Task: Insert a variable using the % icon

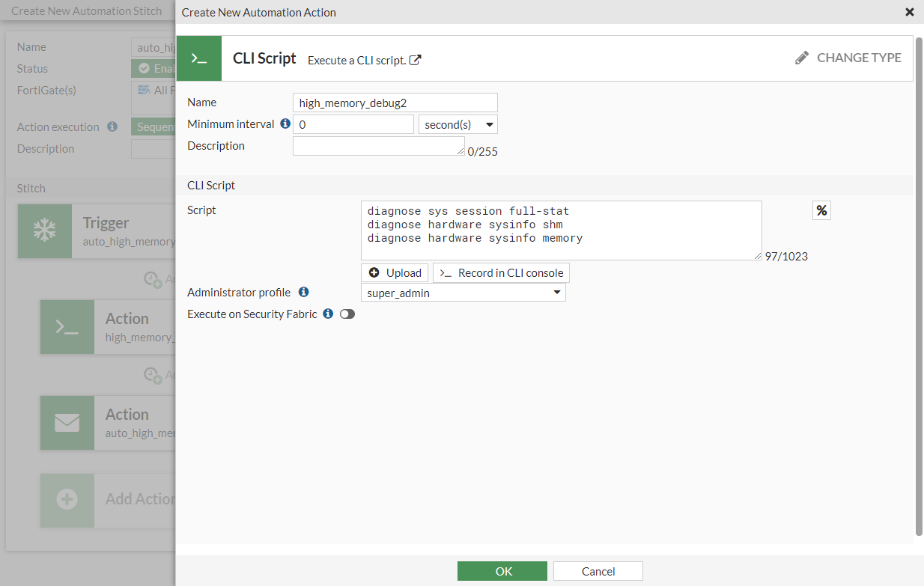Action: pyautogui.click(x=821, y=210)
